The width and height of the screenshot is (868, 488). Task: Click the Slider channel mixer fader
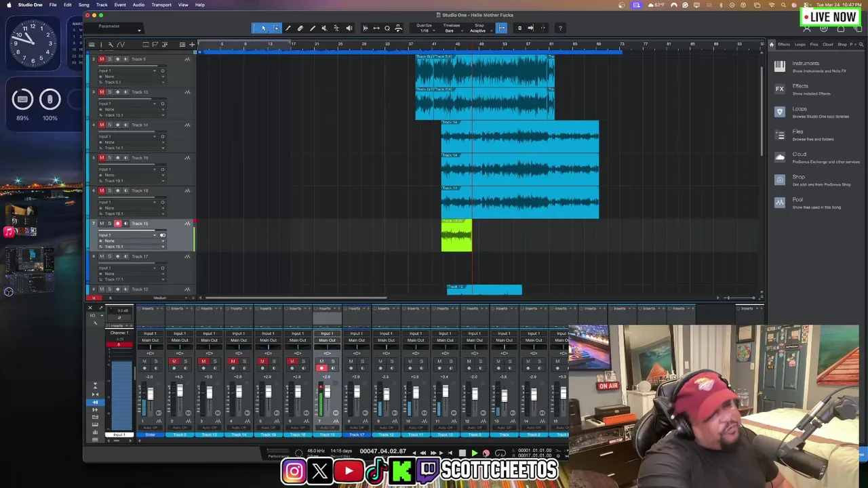(150, 394)
